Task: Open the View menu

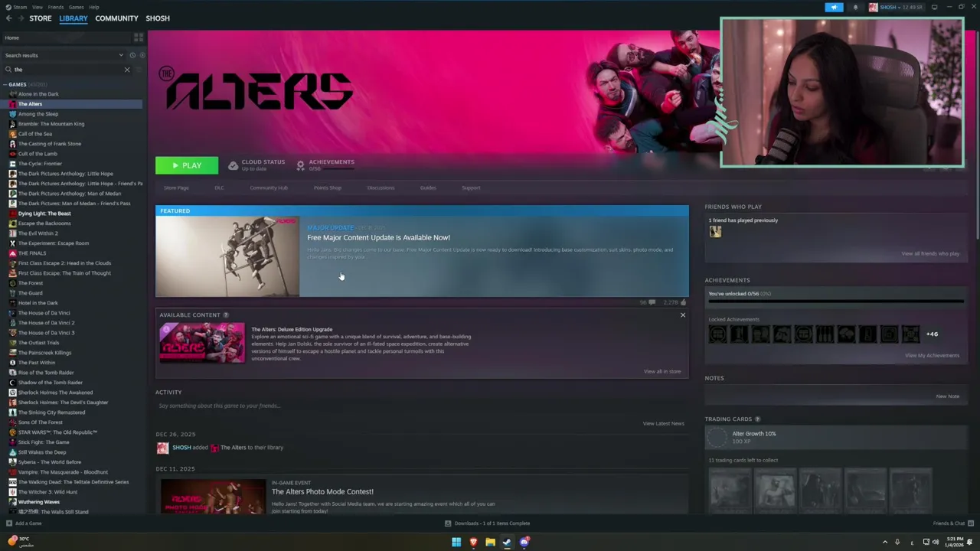Action: coord(37,7)
